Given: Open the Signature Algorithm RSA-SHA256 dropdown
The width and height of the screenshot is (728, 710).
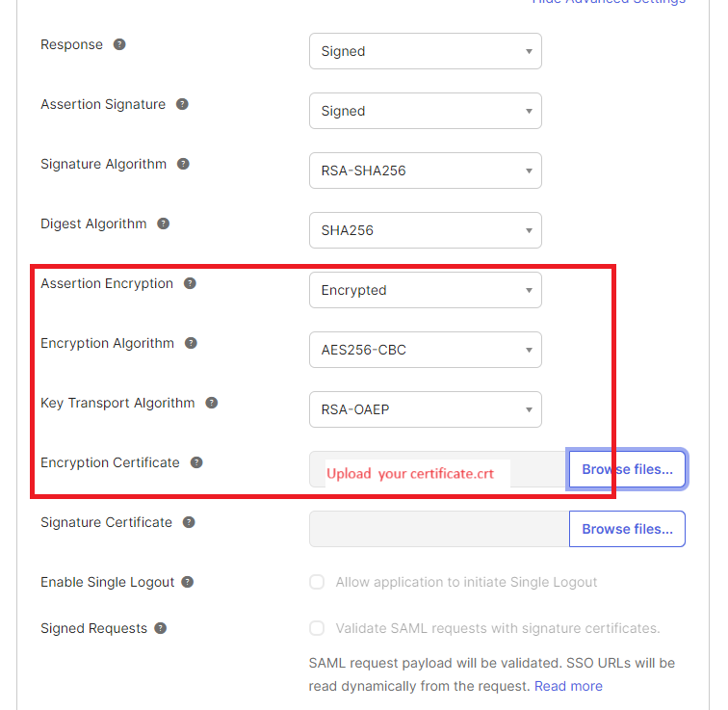Looking at the screenshot, I should pyautogui.click(x=425, y=171).
